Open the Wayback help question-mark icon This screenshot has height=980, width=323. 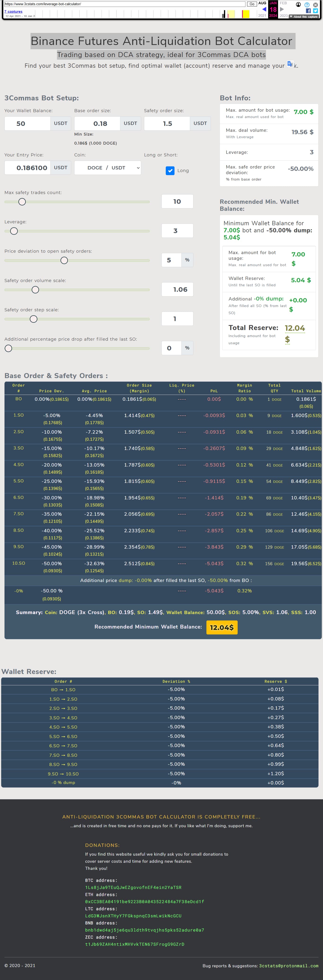pyautogui.click(x=307, y=5)
